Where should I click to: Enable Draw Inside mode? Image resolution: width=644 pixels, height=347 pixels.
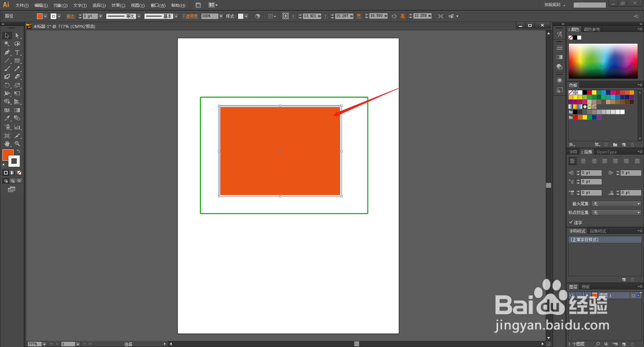[x=19, y=181]
